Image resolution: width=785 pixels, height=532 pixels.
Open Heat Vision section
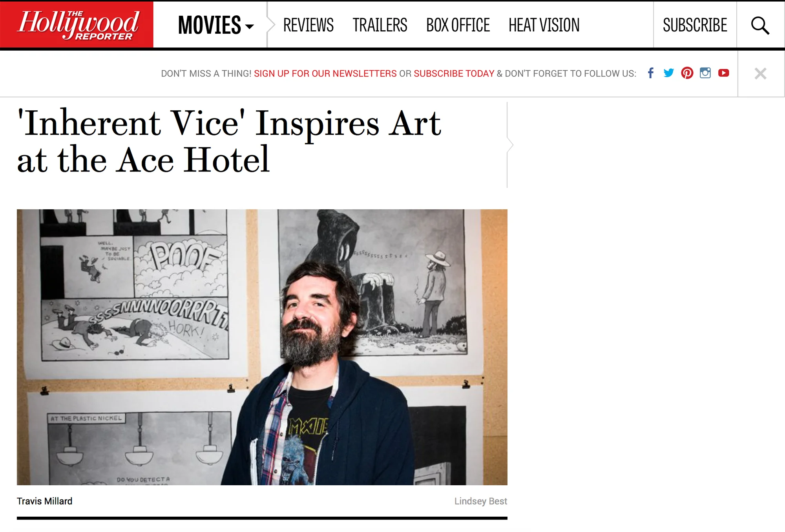544,25
